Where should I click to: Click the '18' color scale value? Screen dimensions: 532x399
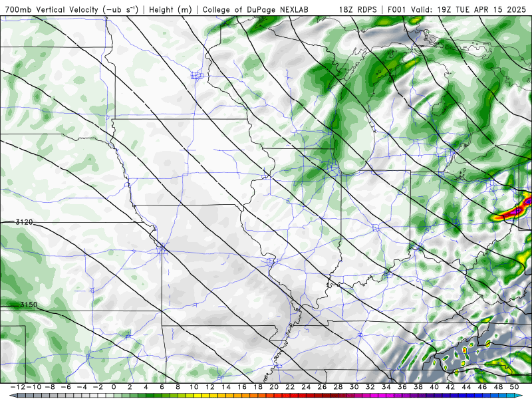[x=258, y=387]
